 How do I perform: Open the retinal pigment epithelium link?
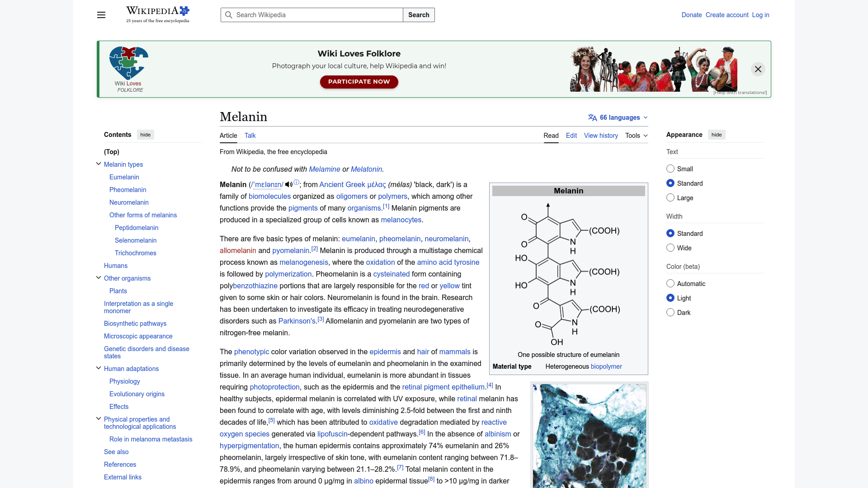click(443, 387)
